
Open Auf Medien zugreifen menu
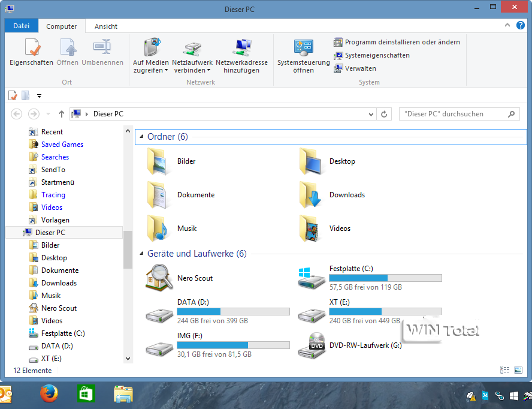150,56
